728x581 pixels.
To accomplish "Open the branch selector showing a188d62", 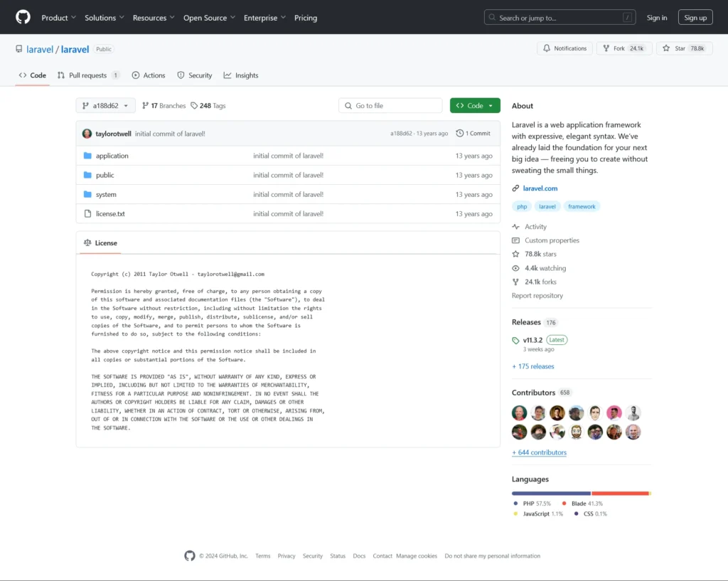I will pyautogui.click(x=105, y=105).
